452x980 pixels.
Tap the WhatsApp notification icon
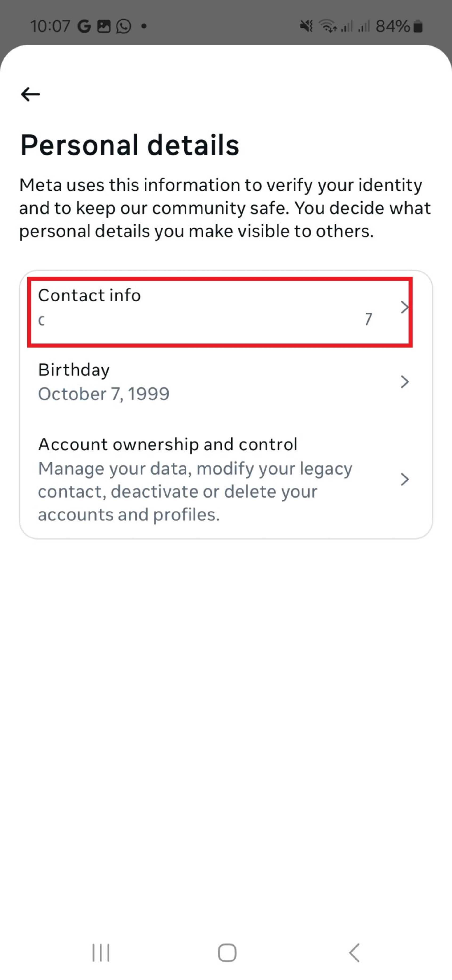click(x=124, y=26)
